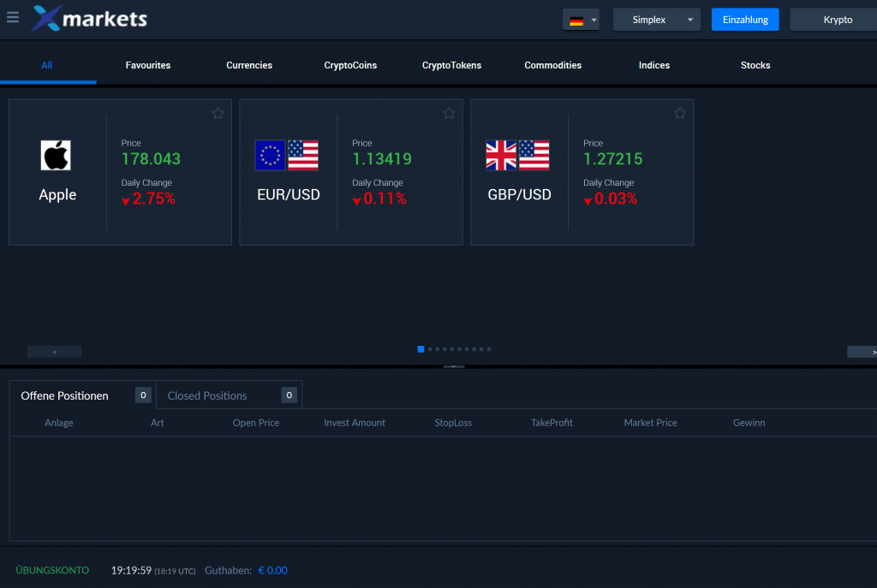Click the Apple logo icon
The height and width of the screenshot is (588, 877).
[x=56, y=156]
